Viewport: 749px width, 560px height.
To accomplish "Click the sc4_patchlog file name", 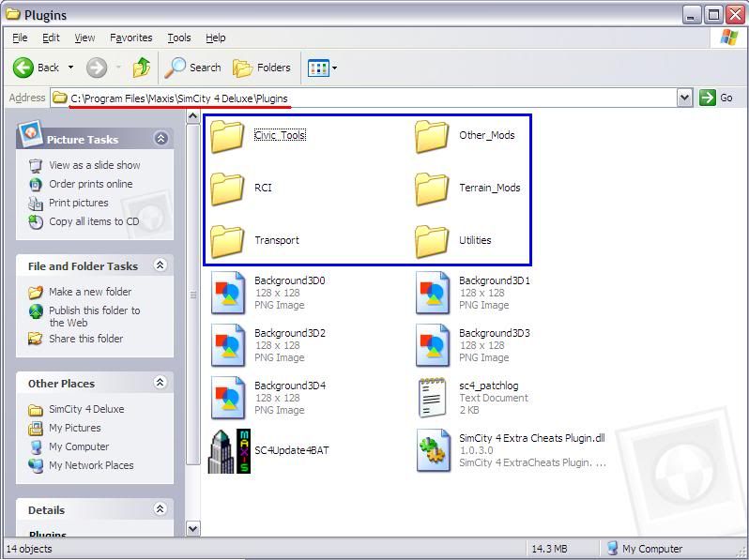I will [x=489, y=386].
